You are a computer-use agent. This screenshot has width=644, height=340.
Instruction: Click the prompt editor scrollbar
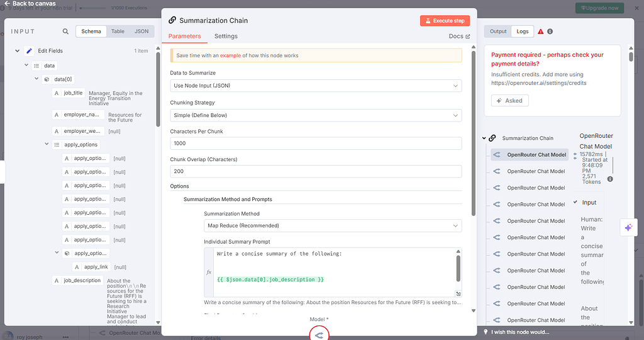pyautogui.click(x=458, y=268)
